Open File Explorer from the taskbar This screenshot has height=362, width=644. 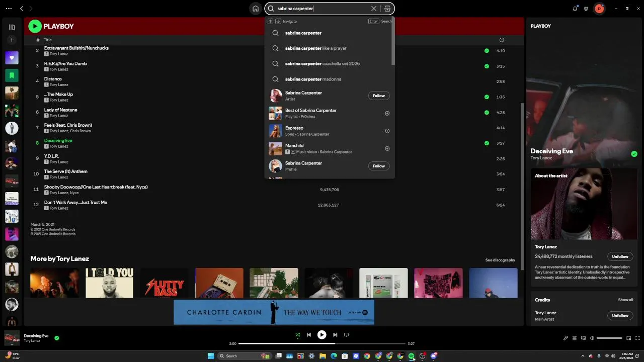[x=323, y=356]
